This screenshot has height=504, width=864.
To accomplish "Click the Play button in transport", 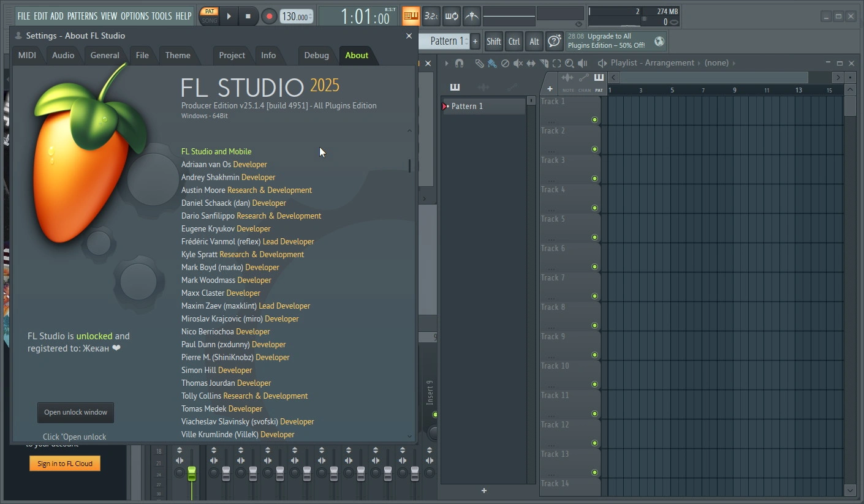I will point(229,17).
